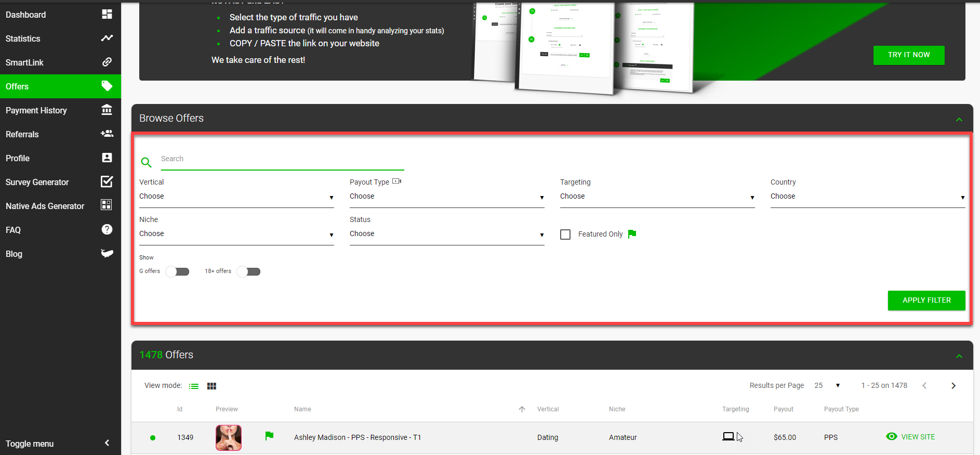Open the Referrals menu item
The width and height of the screenshot is (980, 455).
pyautogui.click(x=60, y=134)
